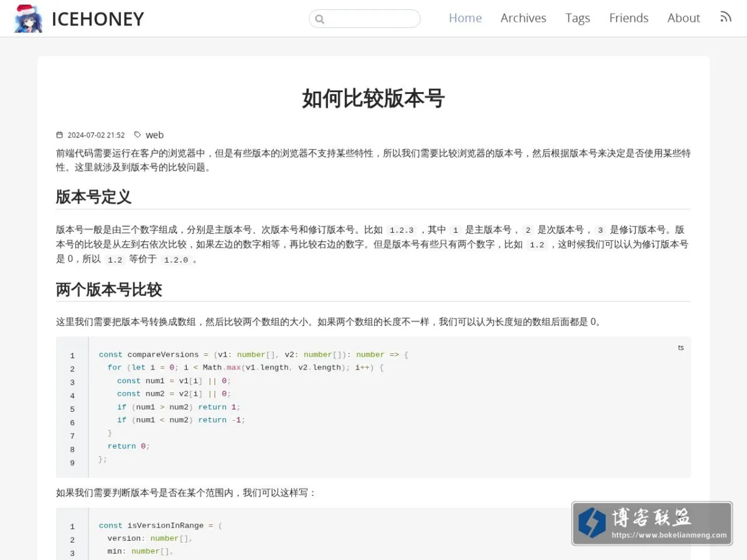Click the inline code 1.2.3
Image resolution: width=747 pixels, height=560 pixels.
click(x=402, y=230)
